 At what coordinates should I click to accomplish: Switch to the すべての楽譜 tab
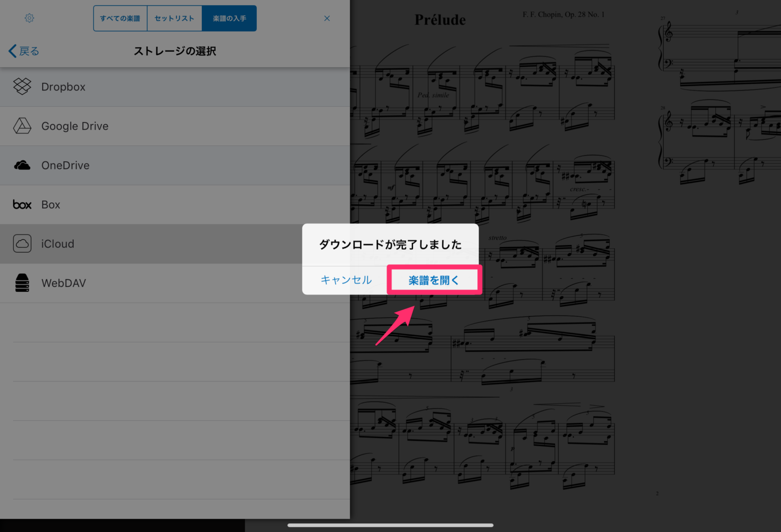point(120,18)
